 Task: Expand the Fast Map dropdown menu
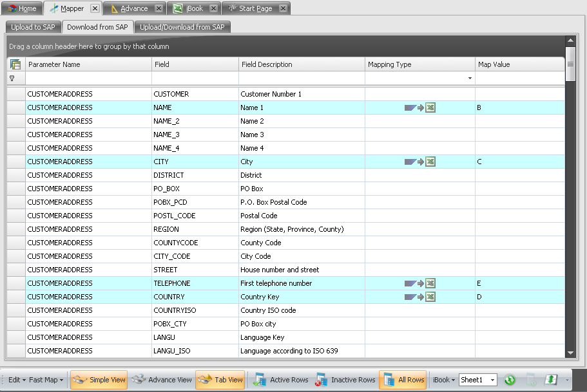tap(48, 380)
